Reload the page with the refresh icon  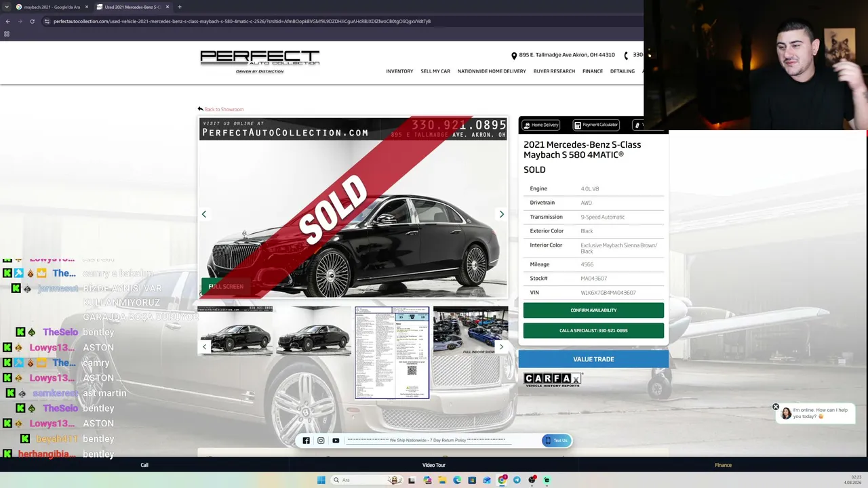(x=32, y=21)
